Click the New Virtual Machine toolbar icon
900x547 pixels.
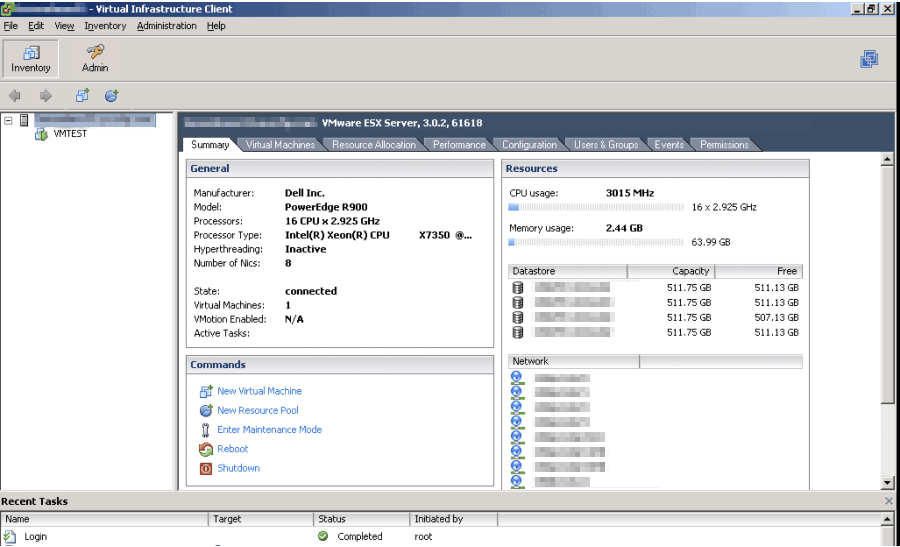83,95
